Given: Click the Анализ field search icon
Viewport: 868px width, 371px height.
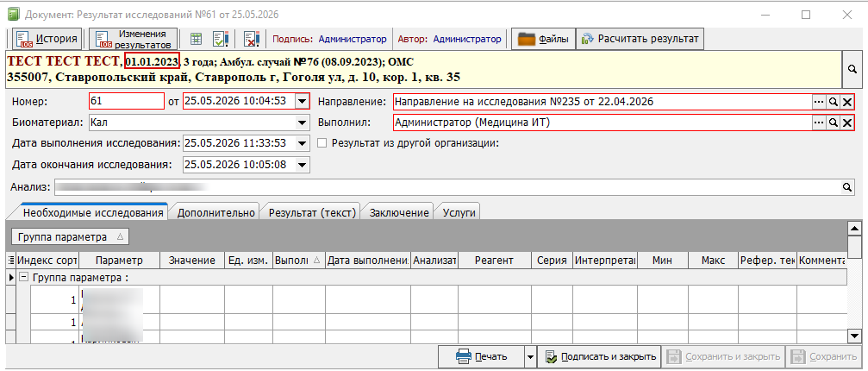Looking at the screenshot, I should (x=847, y=187).
